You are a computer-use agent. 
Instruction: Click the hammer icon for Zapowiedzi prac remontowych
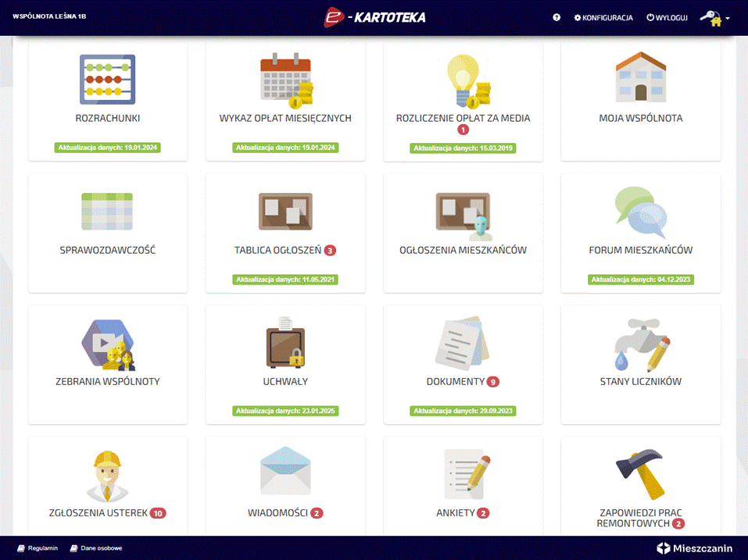[x=641, y=473]
